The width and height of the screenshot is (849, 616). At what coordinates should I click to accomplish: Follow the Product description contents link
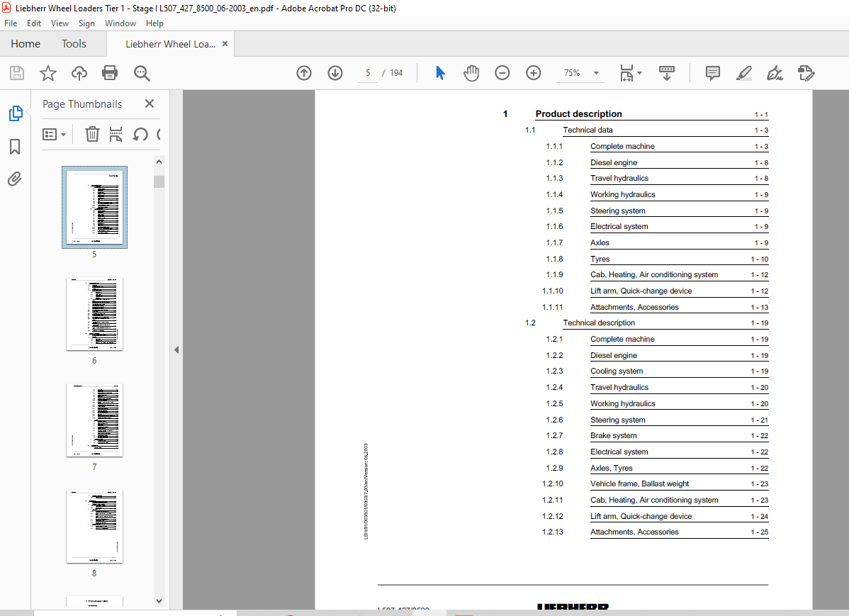click(578, 114)
